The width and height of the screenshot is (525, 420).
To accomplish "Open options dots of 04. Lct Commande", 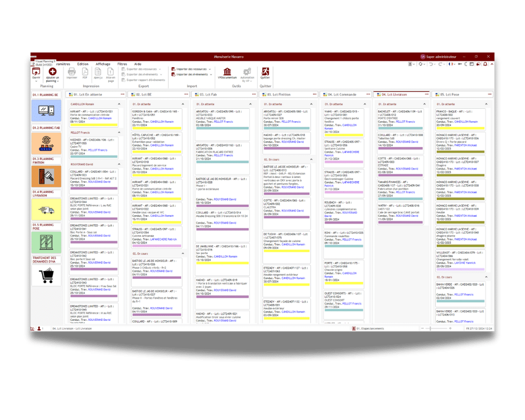I will tap(369, 94).
